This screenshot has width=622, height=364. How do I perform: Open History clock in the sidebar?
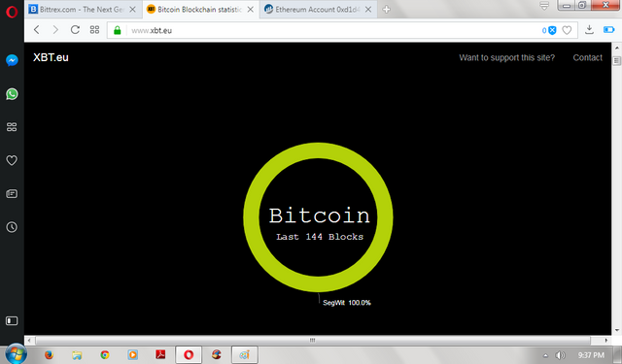click(x=12, y=227)
